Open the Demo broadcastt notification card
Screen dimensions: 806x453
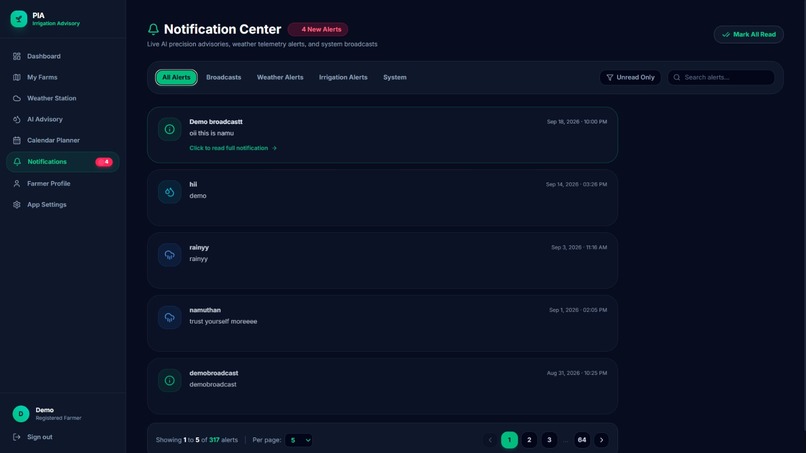[382, 135]
